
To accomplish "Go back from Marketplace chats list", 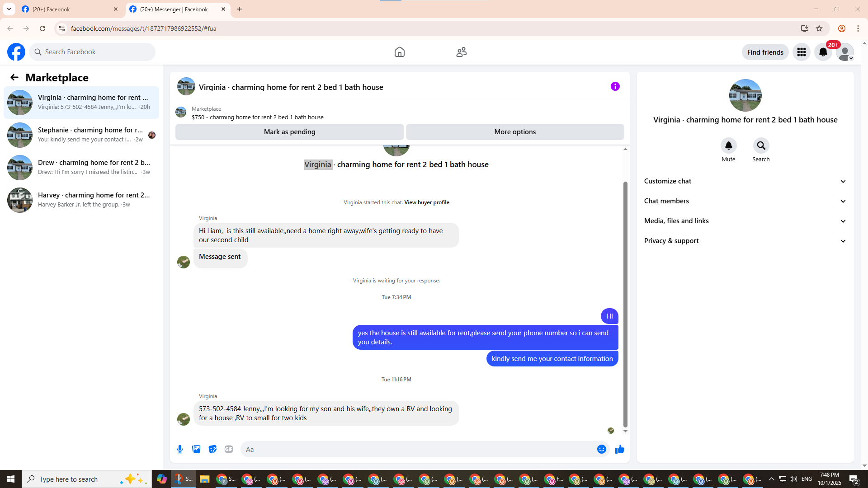I will tap(14, 77).
